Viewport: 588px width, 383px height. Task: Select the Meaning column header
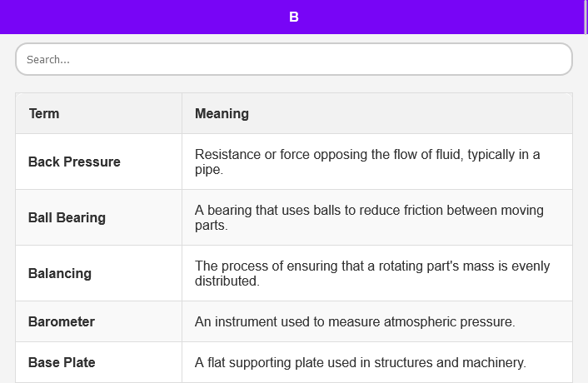tap(222, 113)
